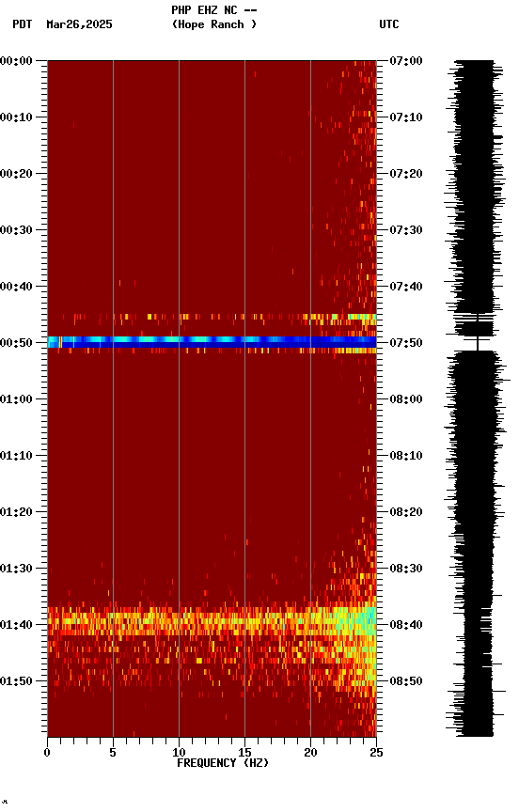Screen dimensions: 519x812
Task: Click the 01:10 PDT time label
Action: (x=16, y=456)
